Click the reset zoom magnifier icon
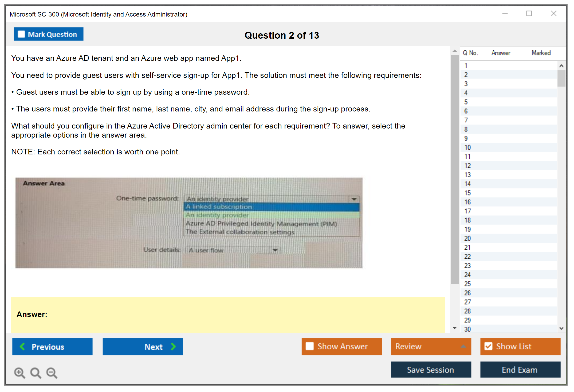574x392 pixels. pos(36,373)
